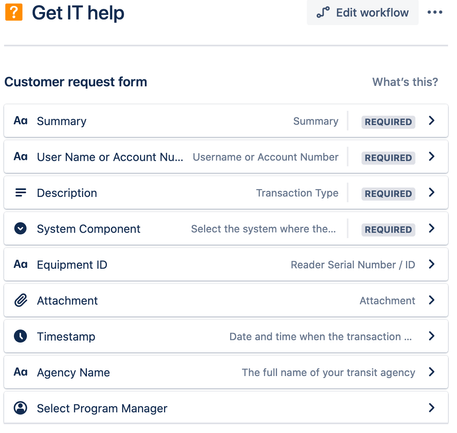Expand the Summary field chevron
This screenshot has height=433, width=457.
[432, 121]
